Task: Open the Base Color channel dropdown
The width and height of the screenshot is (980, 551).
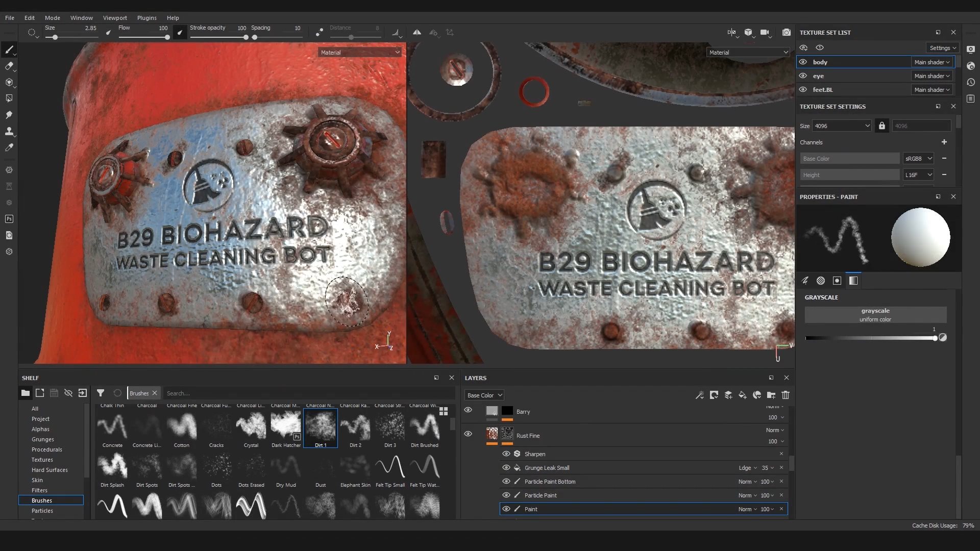Action: pos(484,395)
